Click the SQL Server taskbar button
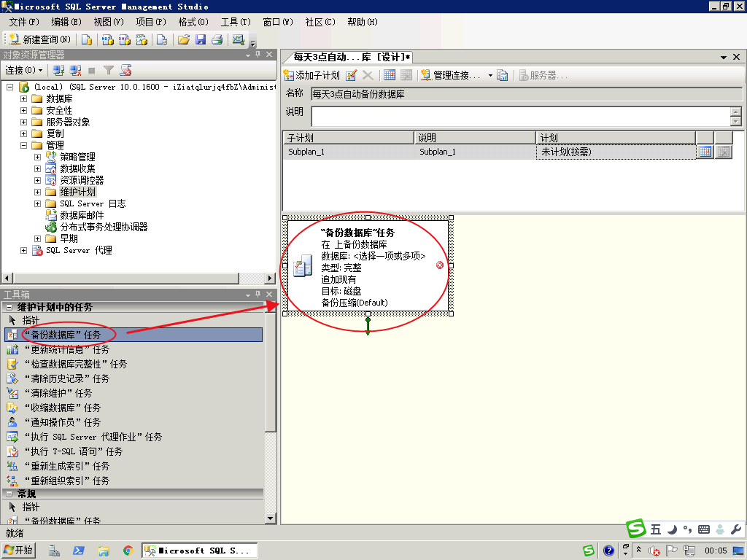 coord(200,551)
